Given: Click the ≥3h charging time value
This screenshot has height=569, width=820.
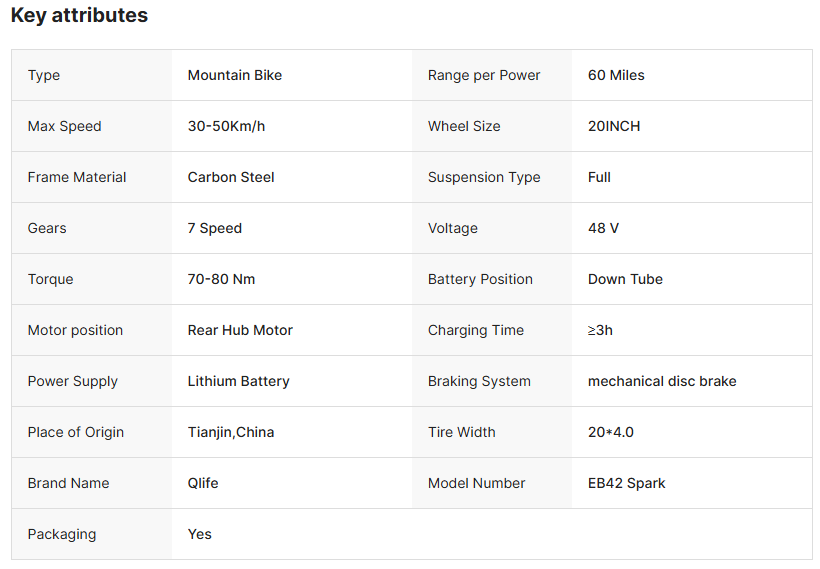Looking at the screenshot, I should click(600, 330).
